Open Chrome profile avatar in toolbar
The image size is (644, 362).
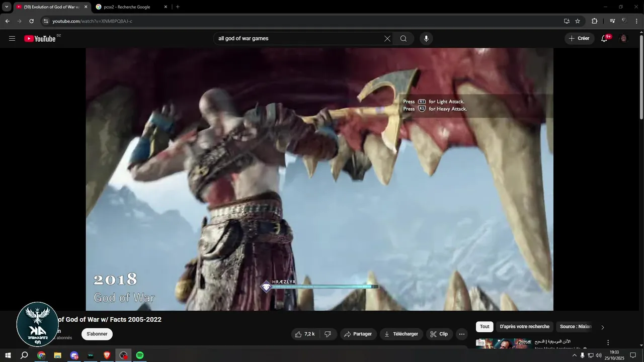(624, 21)
